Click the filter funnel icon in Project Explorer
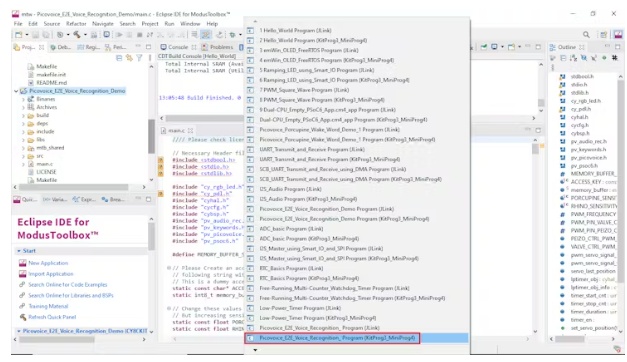Image resolution: width=627 pixels, height=362 pixels. click(139, 58)
